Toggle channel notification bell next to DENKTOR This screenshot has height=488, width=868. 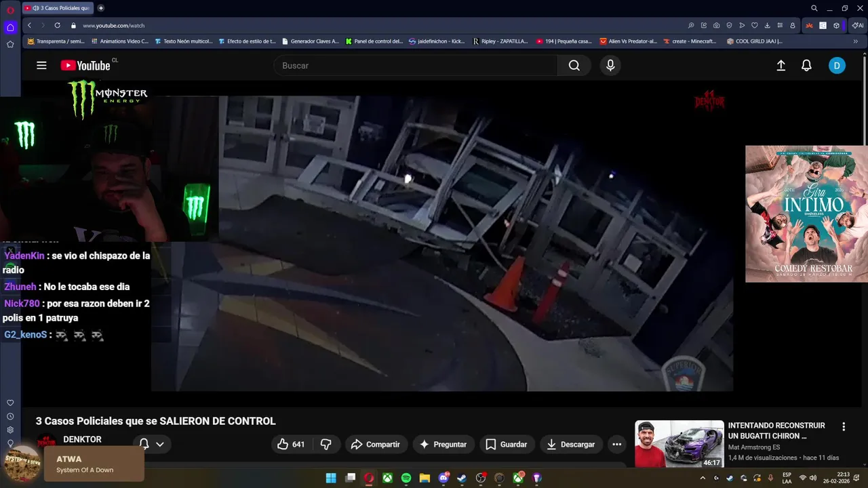coord(144,444)
